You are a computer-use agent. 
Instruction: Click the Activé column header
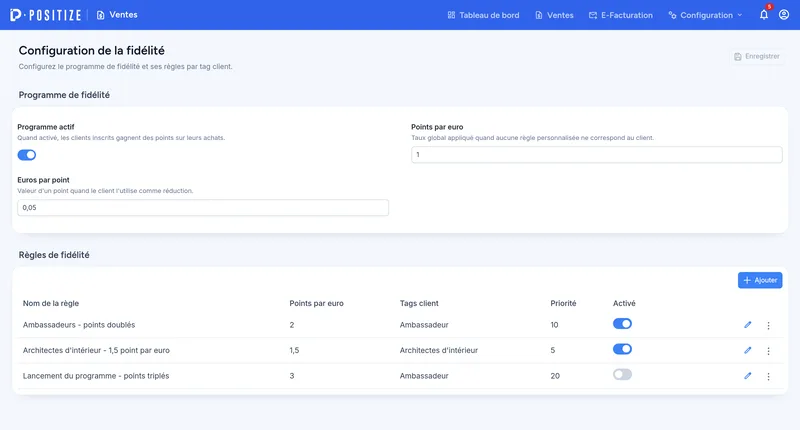point(624,303)
